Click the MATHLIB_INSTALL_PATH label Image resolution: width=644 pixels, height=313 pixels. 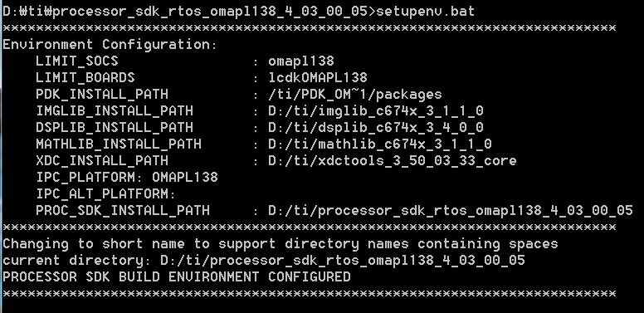click(x=119, y=144)
